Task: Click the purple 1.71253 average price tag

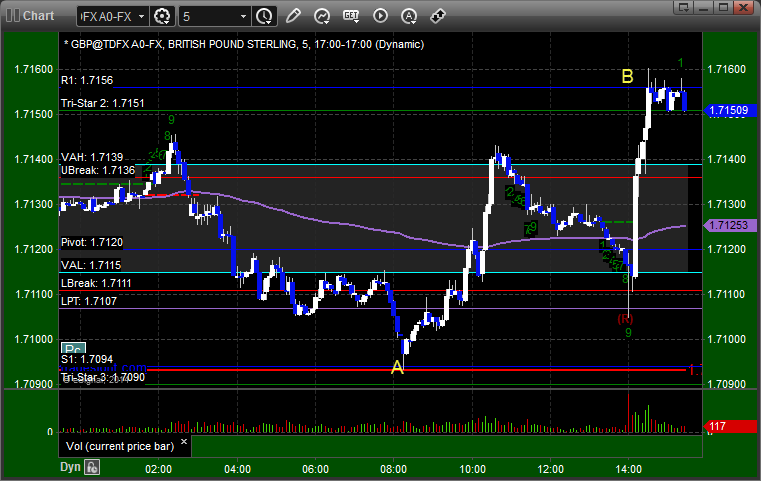Action: click(729, 225)
